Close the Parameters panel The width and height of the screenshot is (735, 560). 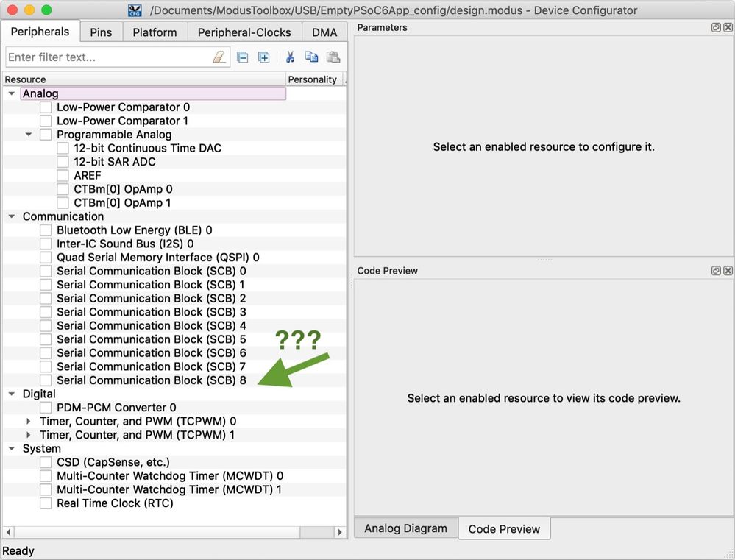coord(728,27)
